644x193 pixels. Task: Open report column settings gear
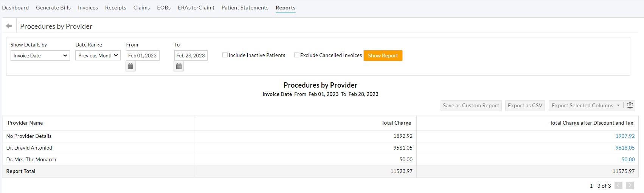tap(630, 105)
